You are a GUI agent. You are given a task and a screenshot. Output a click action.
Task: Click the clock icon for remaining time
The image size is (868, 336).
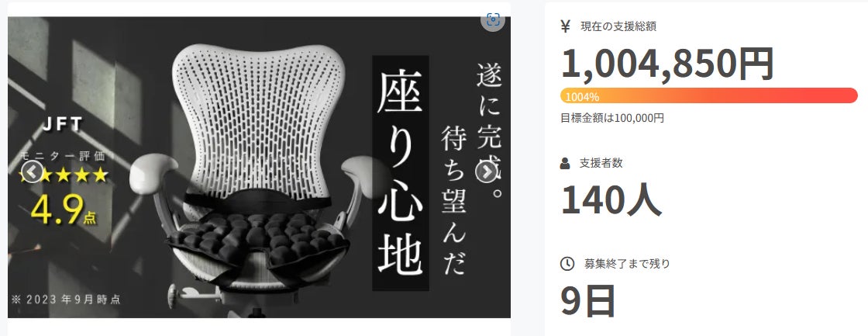[567, 264]
